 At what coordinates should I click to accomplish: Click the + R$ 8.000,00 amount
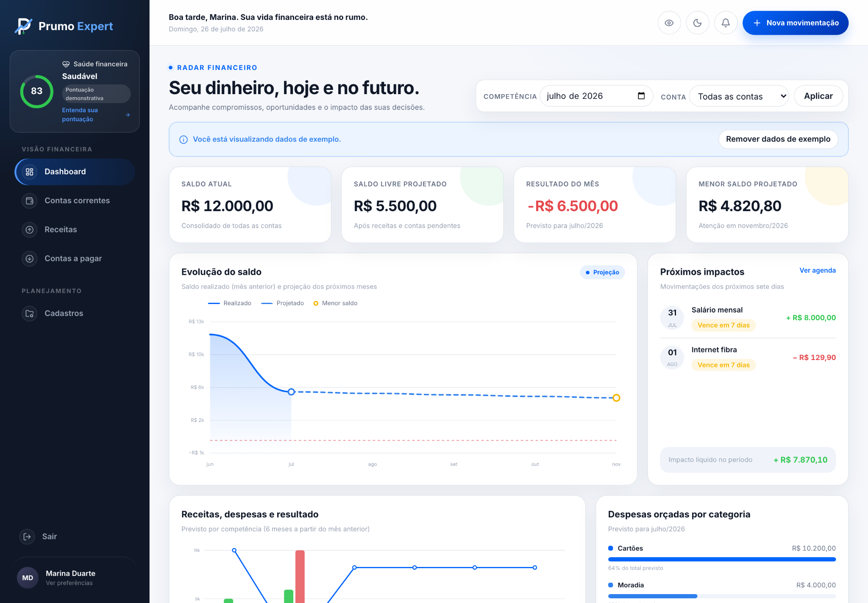coord(811,318)
